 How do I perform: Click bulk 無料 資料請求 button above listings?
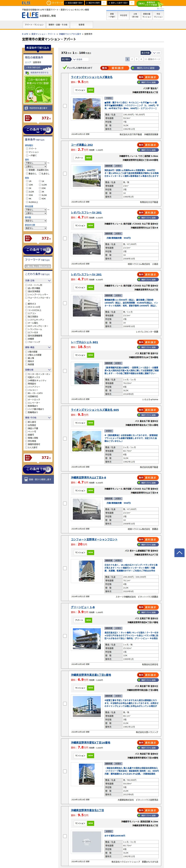[x=114, y=68]
